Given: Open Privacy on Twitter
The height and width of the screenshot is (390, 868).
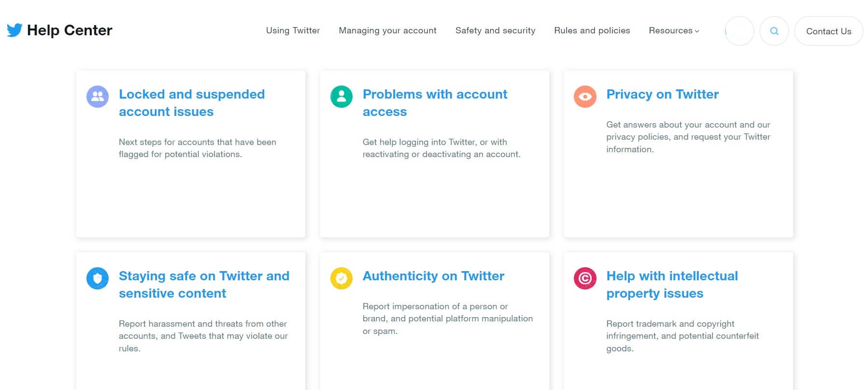Looking at the screenshot, I should pyautogui.click(x=662, y=94).
